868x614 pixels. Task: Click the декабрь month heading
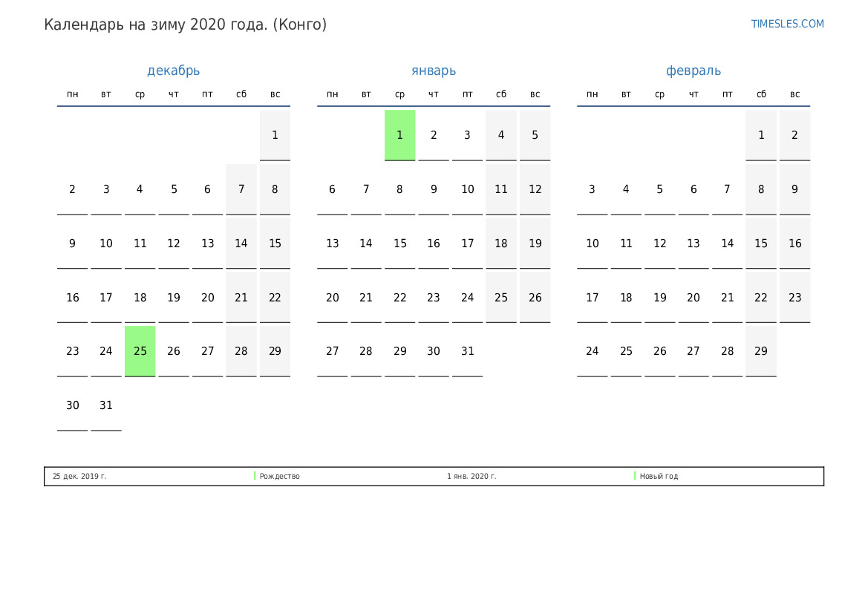[x=173, y=71]
